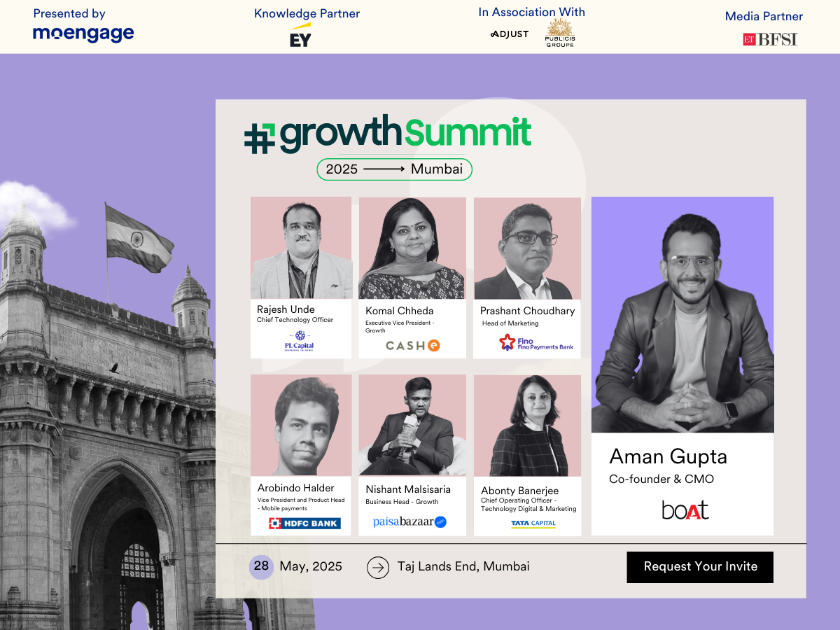
Task: Click the Taj Lands End, Mumbai text
Action: 463,567
